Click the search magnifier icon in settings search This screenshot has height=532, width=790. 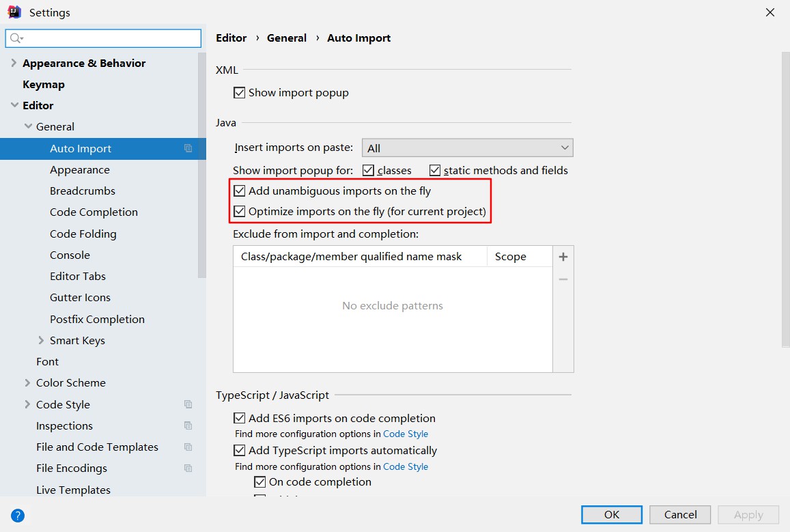tap(16, 38)
